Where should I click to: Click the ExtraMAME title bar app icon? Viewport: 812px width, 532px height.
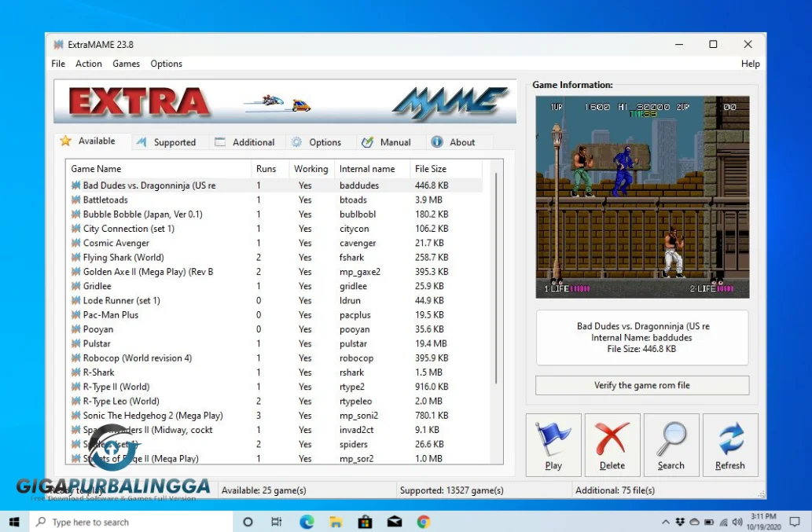[x=58, y=45]
